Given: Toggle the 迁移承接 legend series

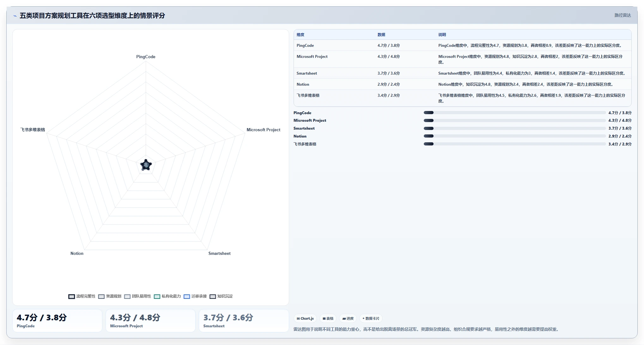Looking at the screenshot, I should point(195,296).
